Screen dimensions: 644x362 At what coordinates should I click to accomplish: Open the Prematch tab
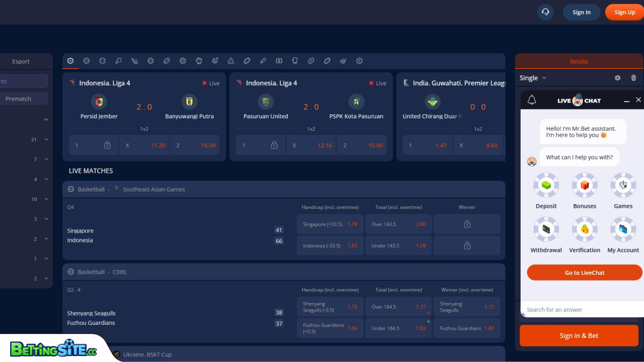point(19,99)
